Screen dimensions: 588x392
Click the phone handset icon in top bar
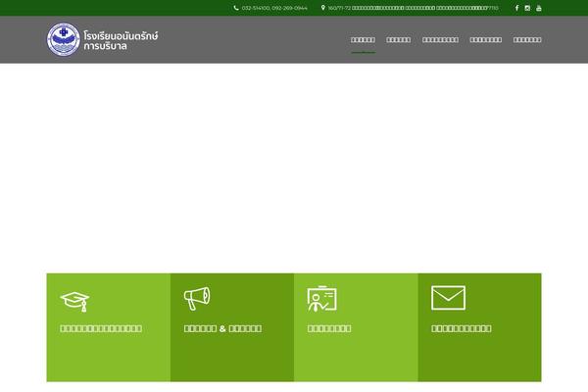coord(236,8)
